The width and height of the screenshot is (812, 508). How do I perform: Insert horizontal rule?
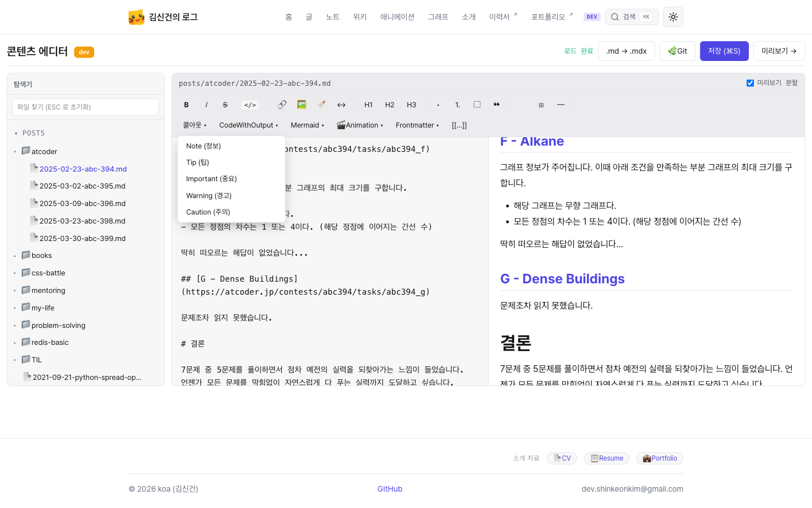(561, 105)
